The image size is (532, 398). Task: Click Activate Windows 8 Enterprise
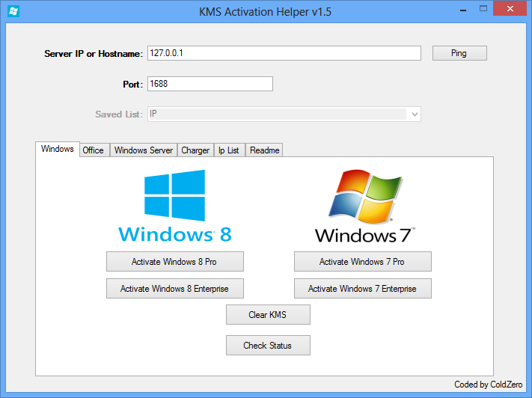click(x=175, y=289)
